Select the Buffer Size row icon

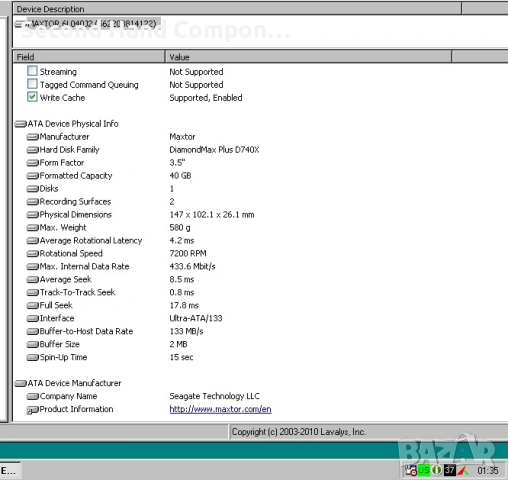tap(33, 344)
